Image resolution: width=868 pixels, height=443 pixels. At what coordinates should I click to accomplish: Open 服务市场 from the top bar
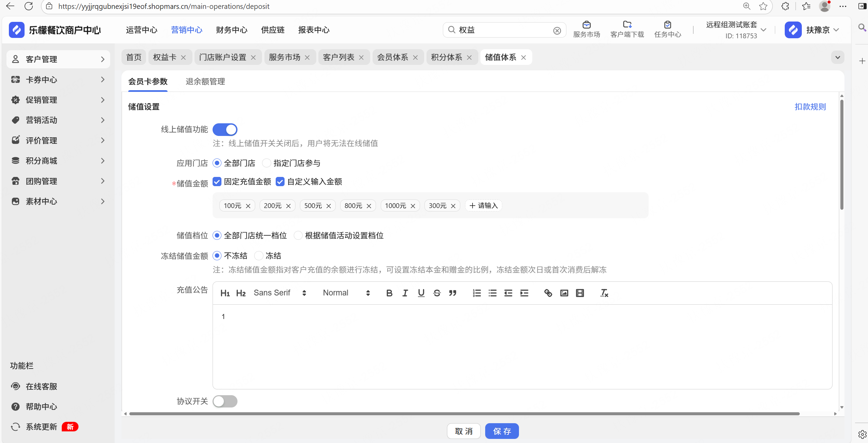[x=587, y=29]
